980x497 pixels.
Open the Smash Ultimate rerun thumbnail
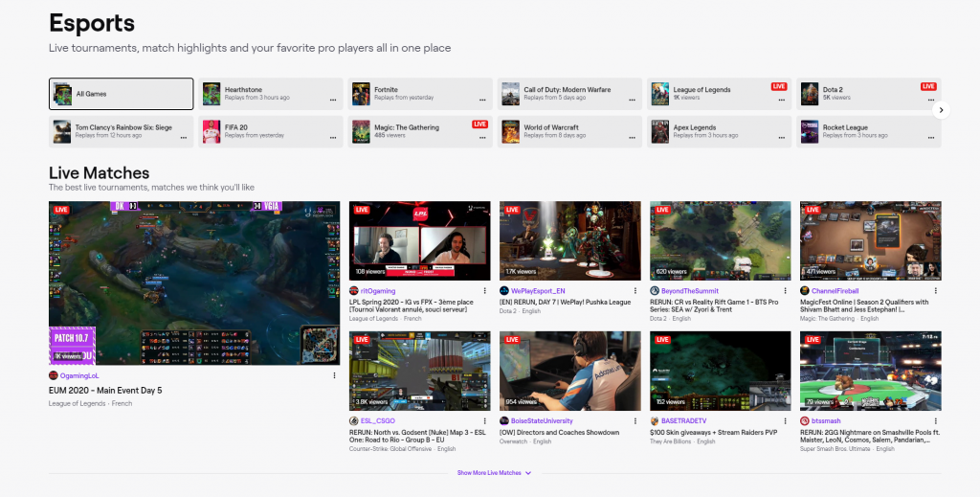pyautogui.click(x=871, y=371)
